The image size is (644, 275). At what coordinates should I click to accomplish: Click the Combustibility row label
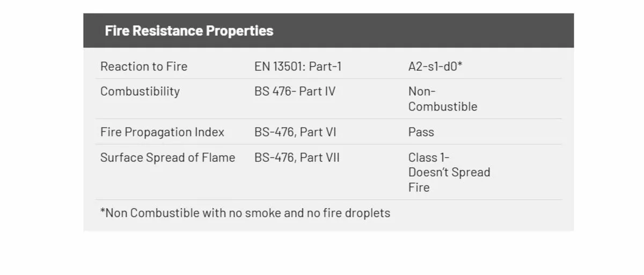point(140,91)
